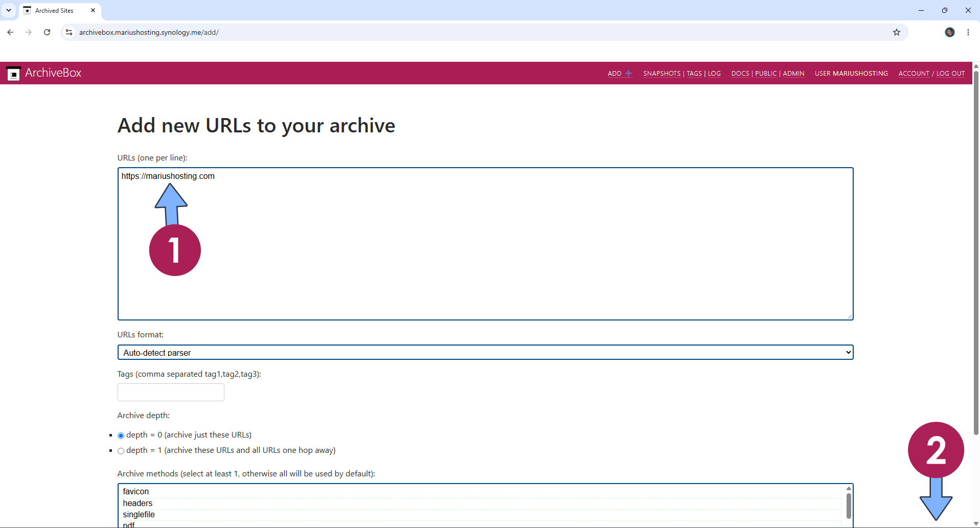Open the tab search chevron
980x528 pixels.
coord(9,10)
